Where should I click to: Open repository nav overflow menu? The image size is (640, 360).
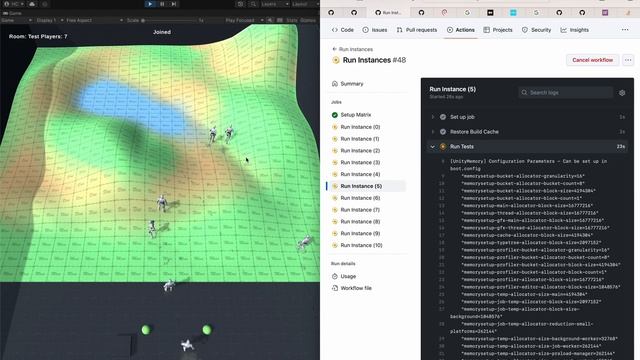[625, 30]
